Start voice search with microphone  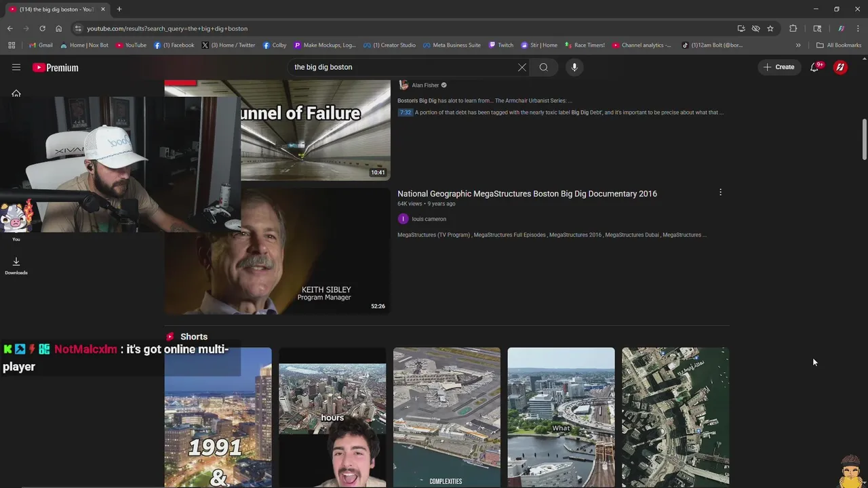pos(574,67)
